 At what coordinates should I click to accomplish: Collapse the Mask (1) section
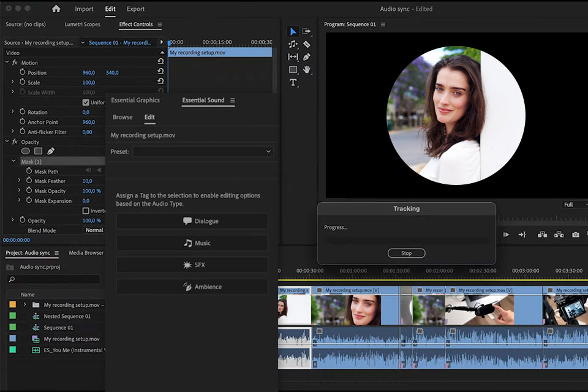point(13,162)
